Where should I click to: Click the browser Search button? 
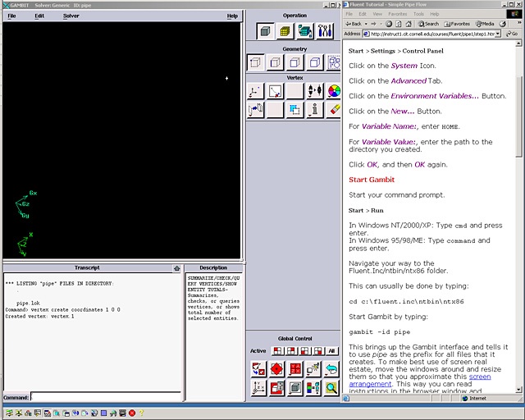428,24
